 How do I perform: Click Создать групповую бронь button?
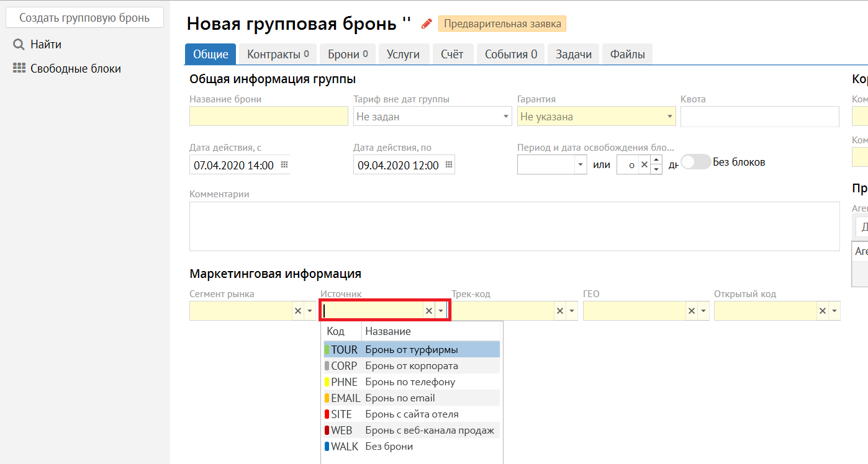(x=84, y=18)
